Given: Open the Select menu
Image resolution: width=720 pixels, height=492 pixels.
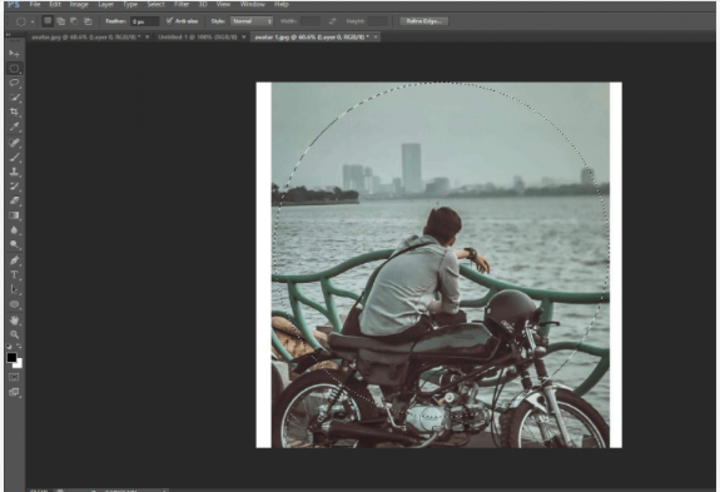Looking at the screenshot, I should (x=156, y=5).
